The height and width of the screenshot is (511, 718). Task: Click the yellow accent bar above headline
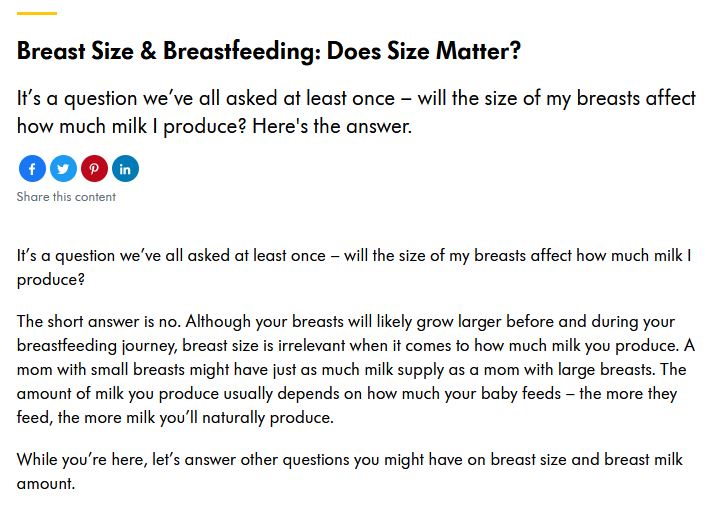click(x=37, y=13)
